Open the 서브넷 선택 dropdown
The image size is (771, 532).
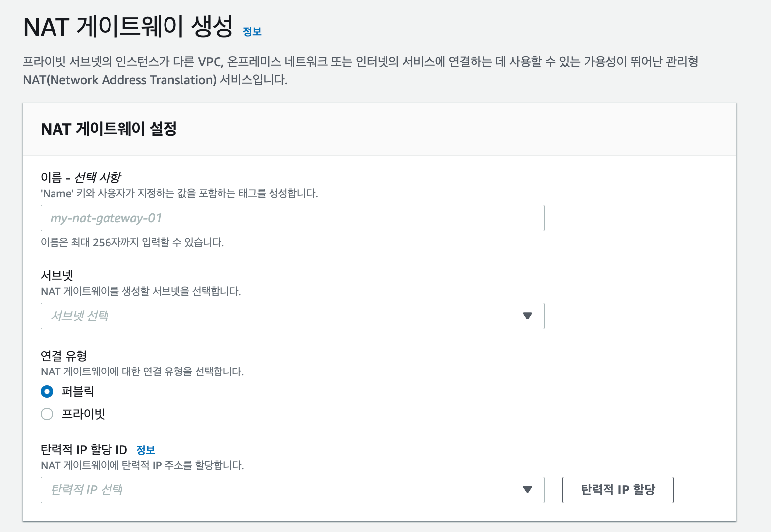click(x=292, y=316)
